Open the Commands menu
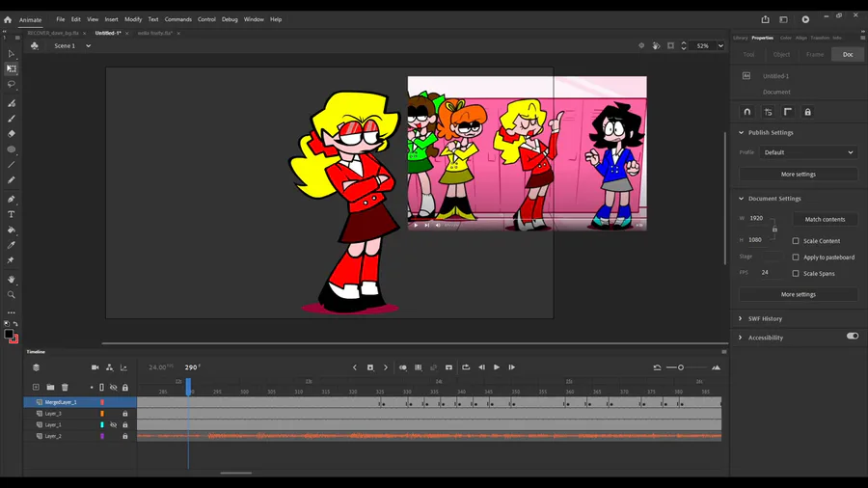868x488 pixels. pos(177,19)
